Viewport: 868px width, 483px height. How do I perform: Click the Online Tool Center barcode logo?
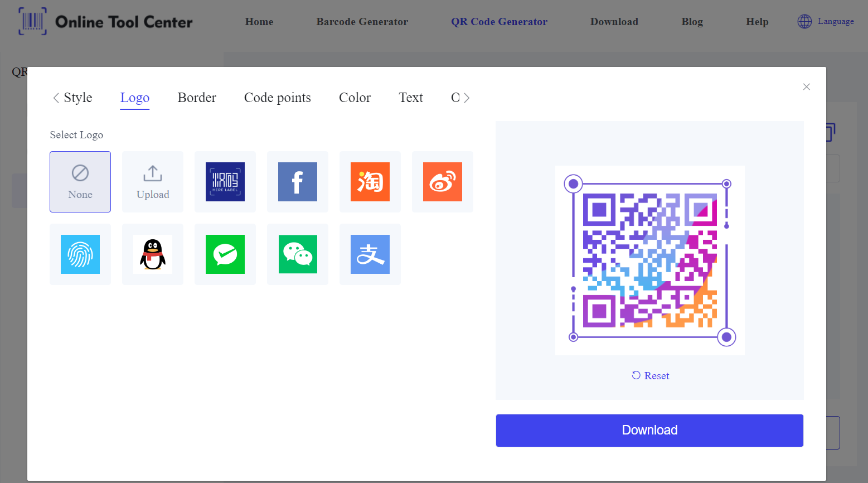pos(33,21)
